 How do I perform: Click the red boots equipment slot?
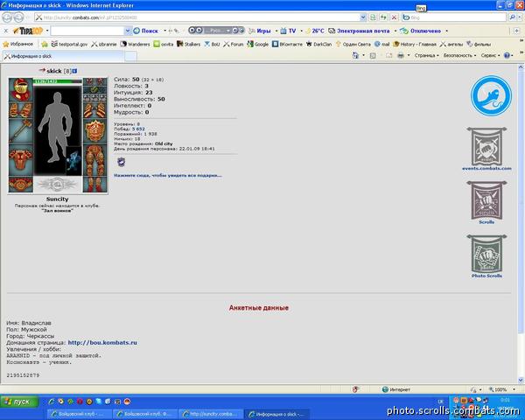[94, 185]
